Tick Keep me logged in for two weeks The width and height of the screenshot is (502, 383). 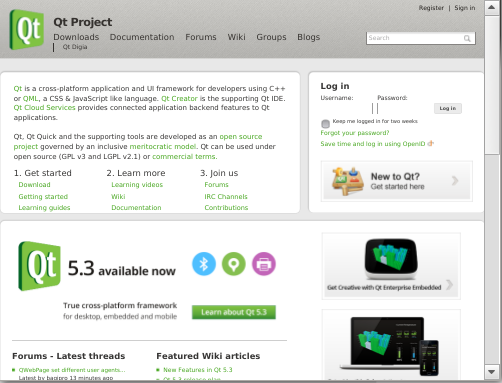325,124
